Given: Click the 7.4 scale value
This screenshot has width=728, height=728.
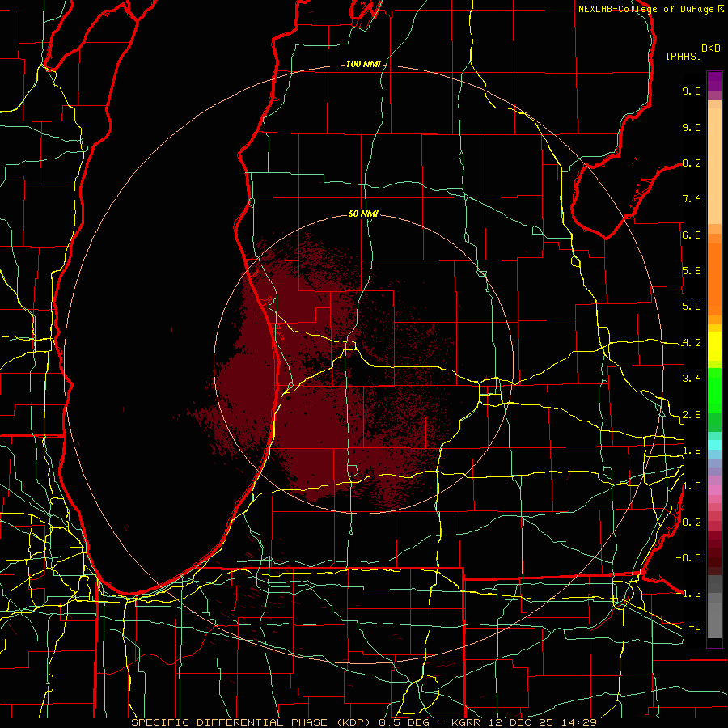Looking at the screenshot, I should pyautogui.click(x=692, y=199).
